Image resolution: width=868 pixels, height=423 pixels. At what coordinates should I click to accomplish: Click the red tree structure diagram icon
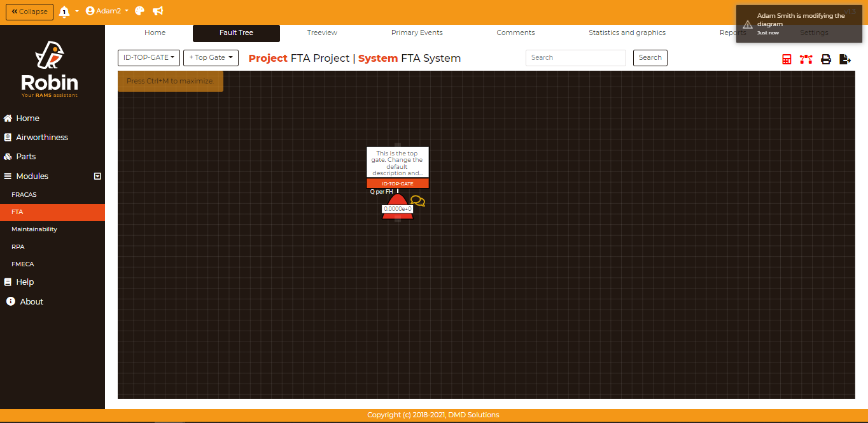pos(806,59)
